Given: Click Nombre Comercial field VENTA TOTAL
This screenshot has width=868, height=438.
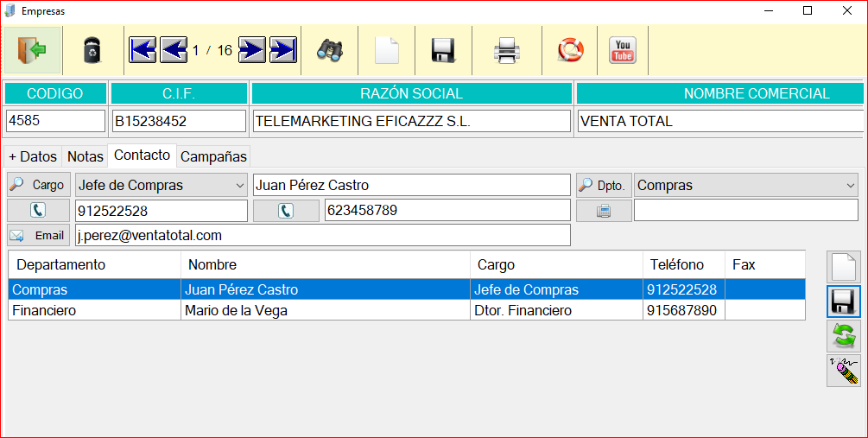Looking at the screenshot, I should pyautogui.click(x=720, y=121).
